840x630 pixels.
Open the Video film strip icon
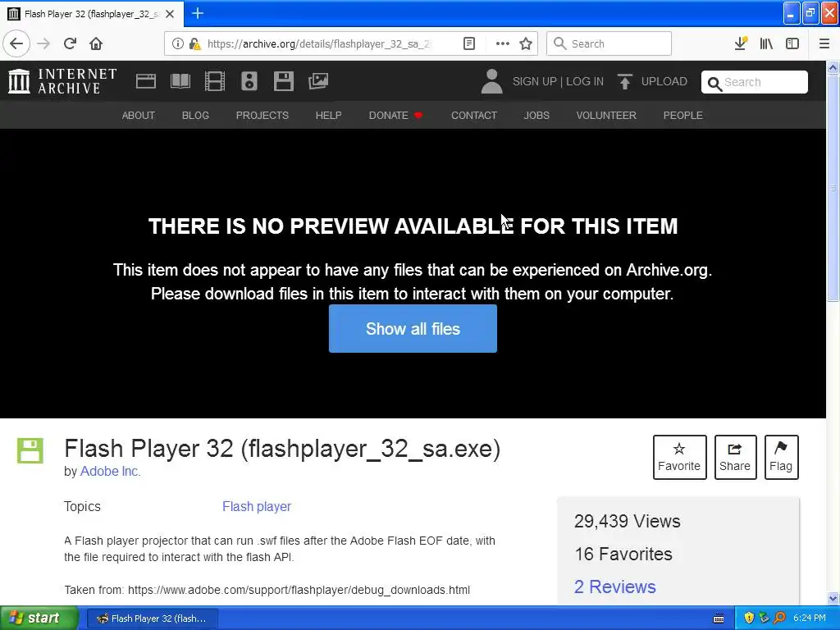click(215, 81)
